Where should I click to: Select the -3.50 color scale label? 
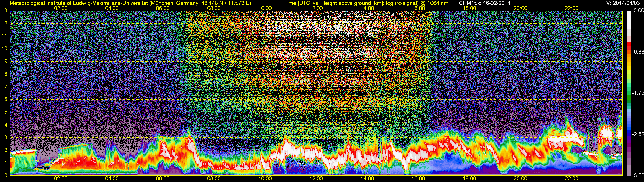pos(638,176)
